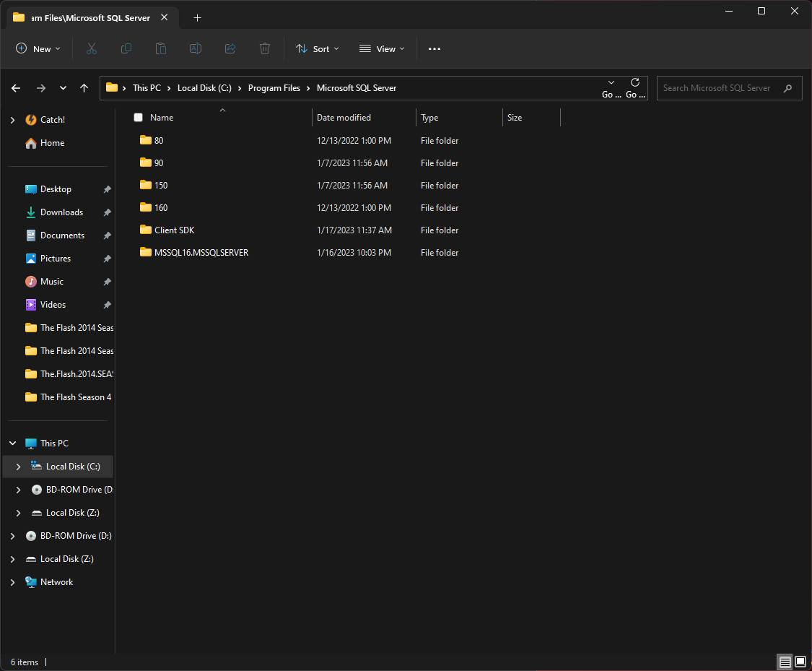The width and height of the screenshot is (812, 671).
Task: Open the See more toolbar menu
Action: [434, 48]
